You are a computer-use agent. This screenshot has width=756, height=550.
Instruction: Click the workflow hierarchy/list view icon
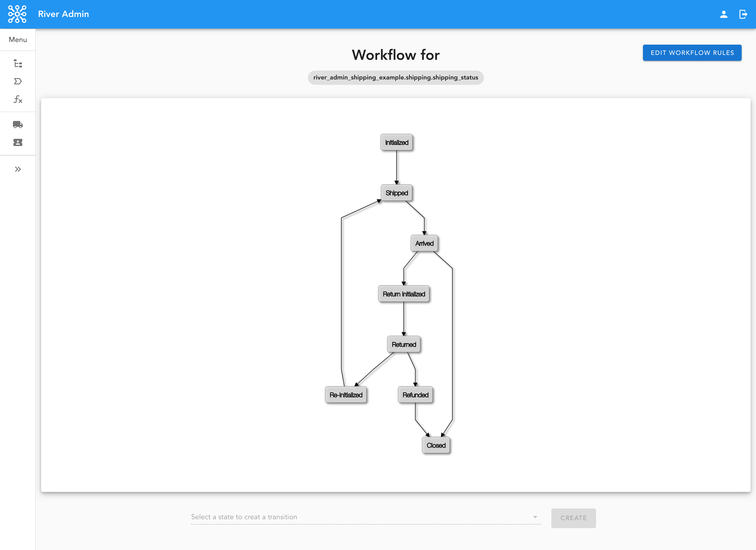coord(18,64)
